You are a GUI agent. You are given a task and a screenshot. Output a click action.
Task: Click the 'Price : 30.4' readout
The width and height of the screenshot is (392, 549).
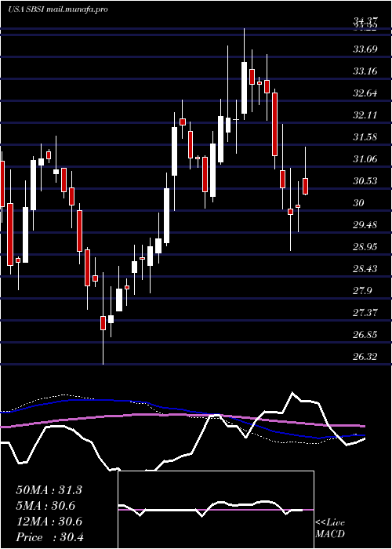pos(49,537)
